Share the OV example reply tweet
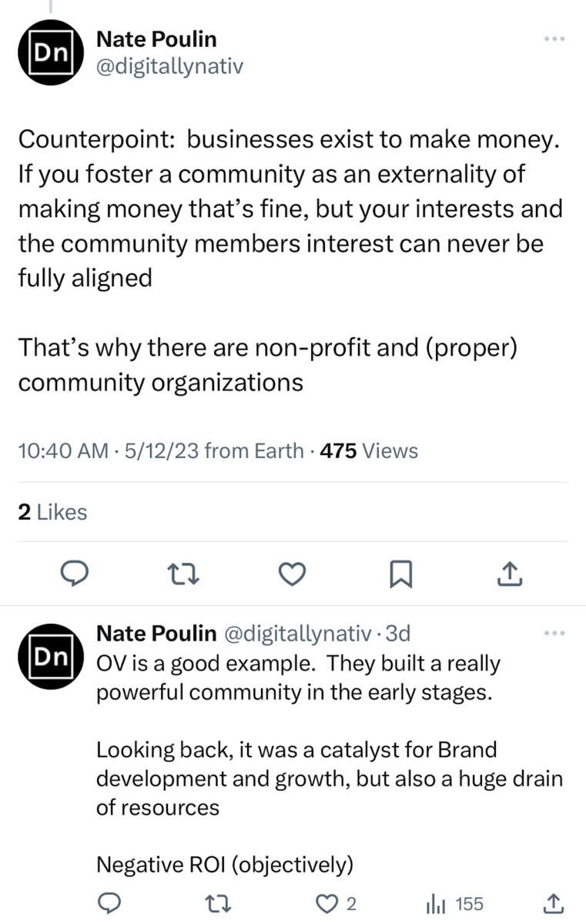Image resolution: width=586 pixels, height=924 pixels. (554, 903)
